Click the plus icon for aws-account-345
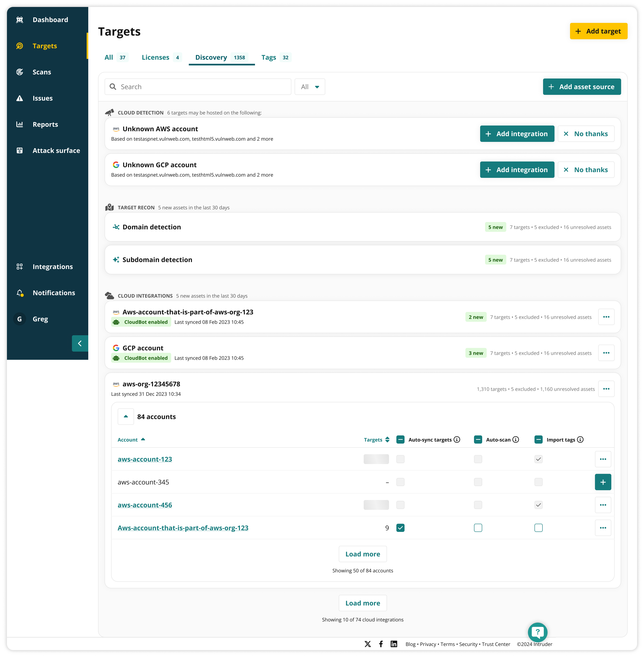Viewport: 644px width, 657px height. (603, 482)
